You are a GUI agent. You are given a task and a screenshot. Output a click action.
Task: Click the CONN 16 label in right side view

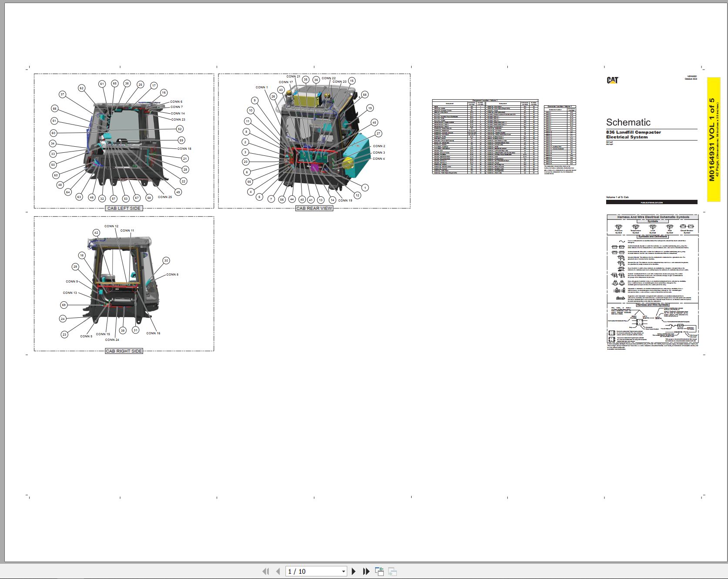[153, 333]
